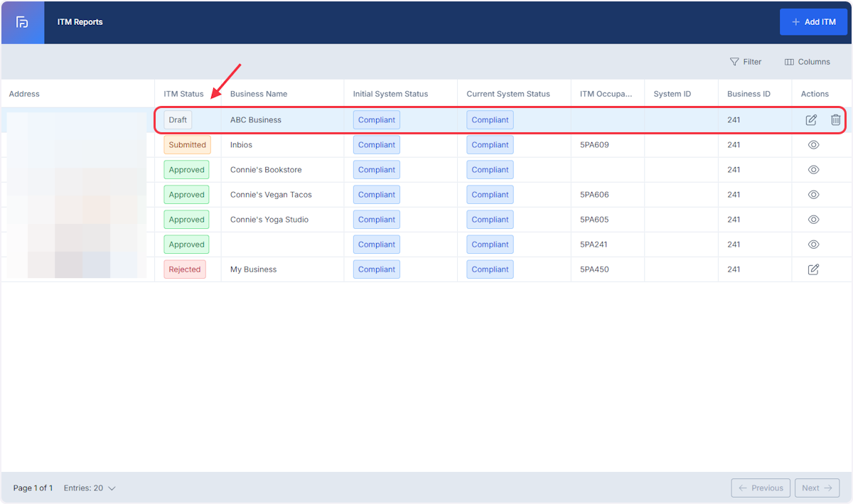Click Current Compliant badge for My Business

click(490, 269)
